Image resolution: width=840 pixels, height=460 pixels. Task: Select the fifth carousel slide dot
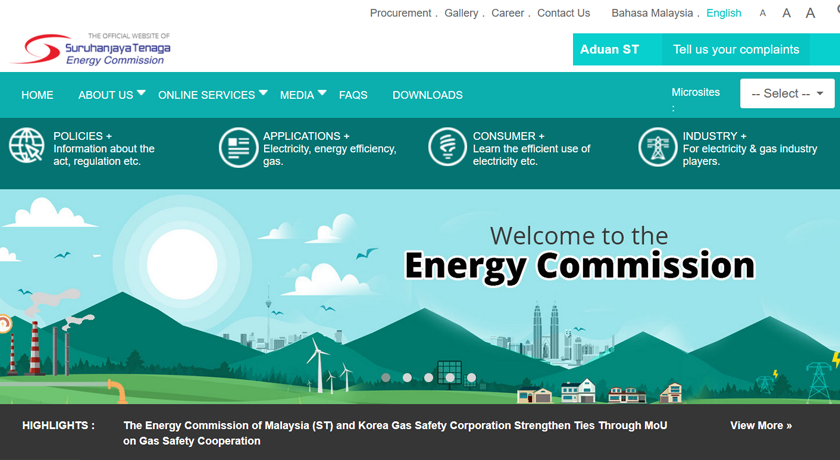471,378
